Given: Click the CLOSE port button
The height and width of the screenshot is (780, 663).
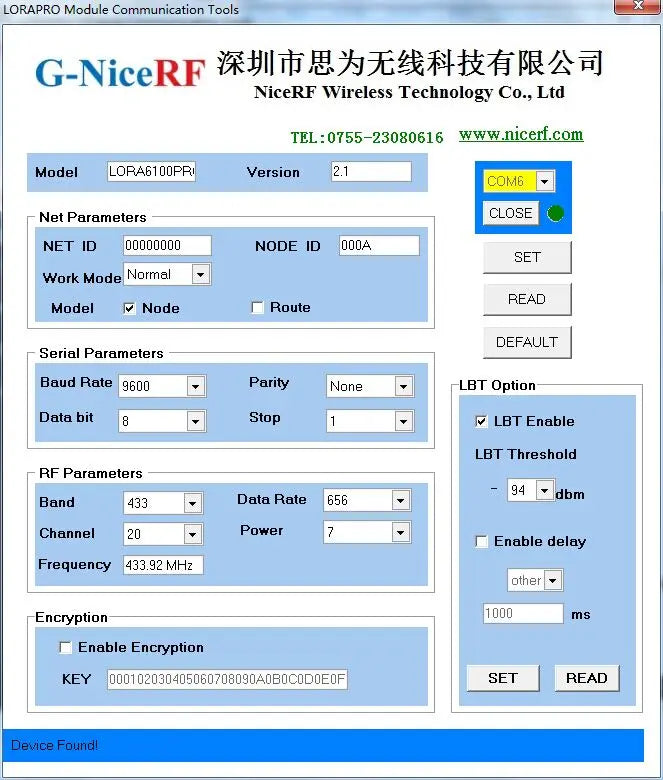Looking at the screenshot, I should (x=510, y=213).
